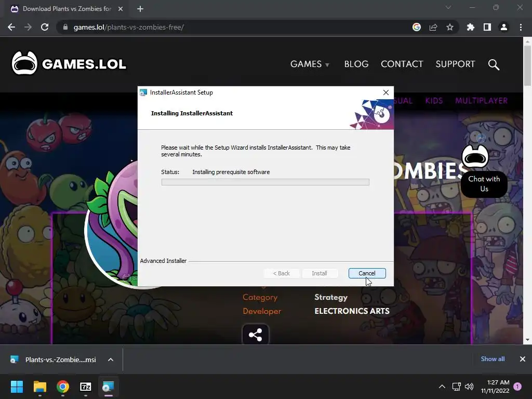This screenshot has width=532, height=399.
Task: Click the installer progress bar
Action: 265,182
